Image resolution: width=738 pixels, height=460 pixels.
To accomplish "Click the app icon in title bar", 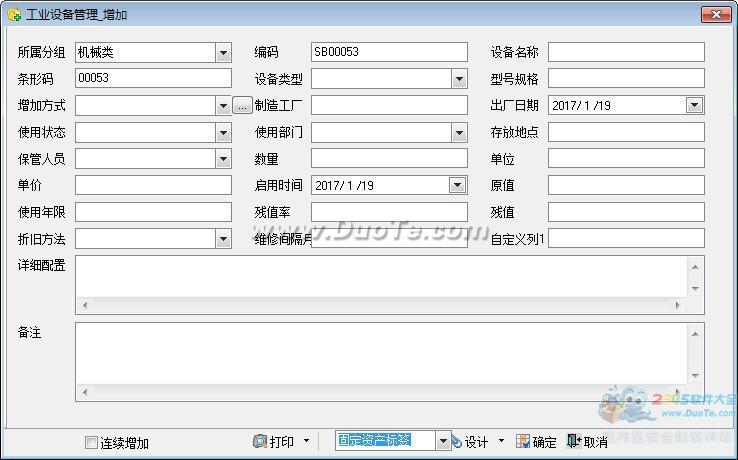I will pos(14,15).
